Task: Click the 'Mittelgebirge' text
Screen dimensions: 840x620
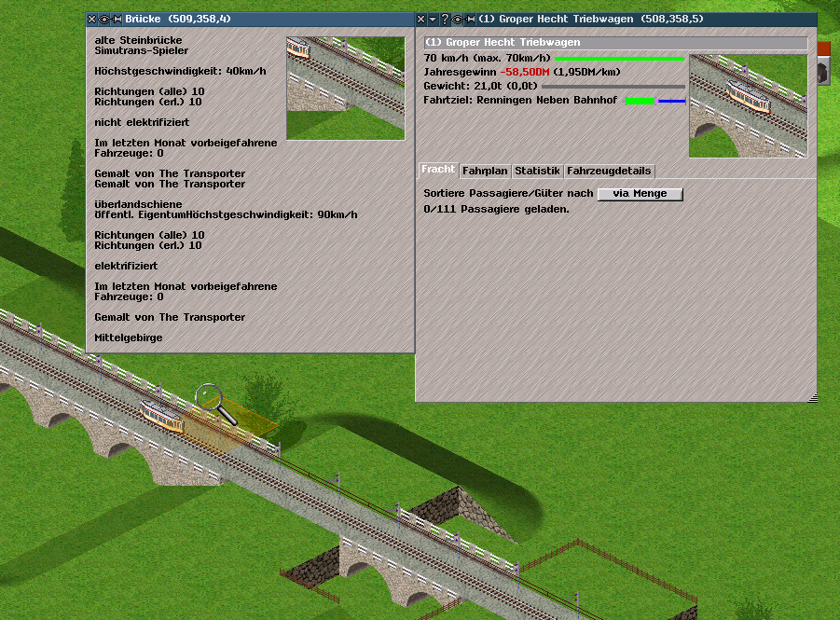Action: pyautogui.click(x=129, y=338)
